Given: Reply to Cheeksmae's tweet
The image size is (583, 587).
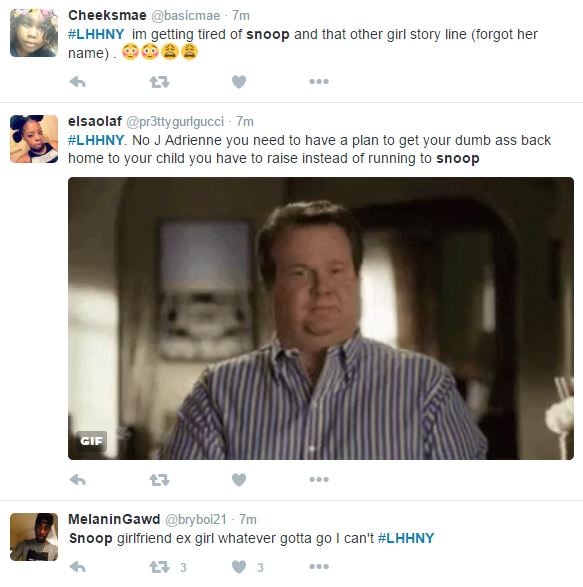Looking at the screenshot, I should [x=78, y=82].
